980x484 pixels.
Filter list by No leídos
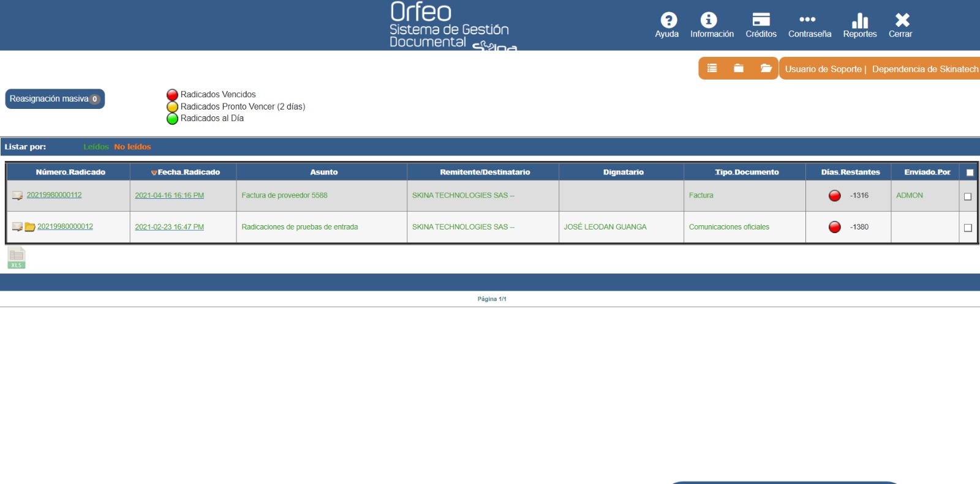(x=132, y=147)
